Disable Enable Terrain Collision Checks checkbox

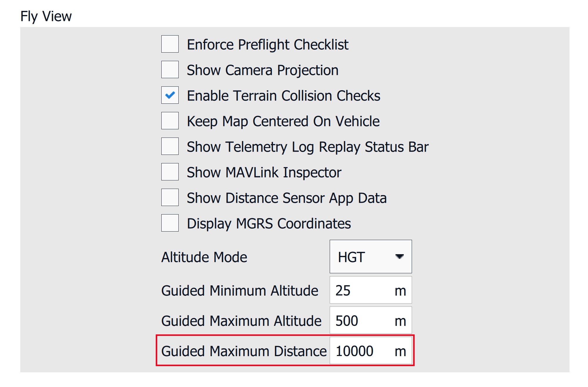coord(170,95)
